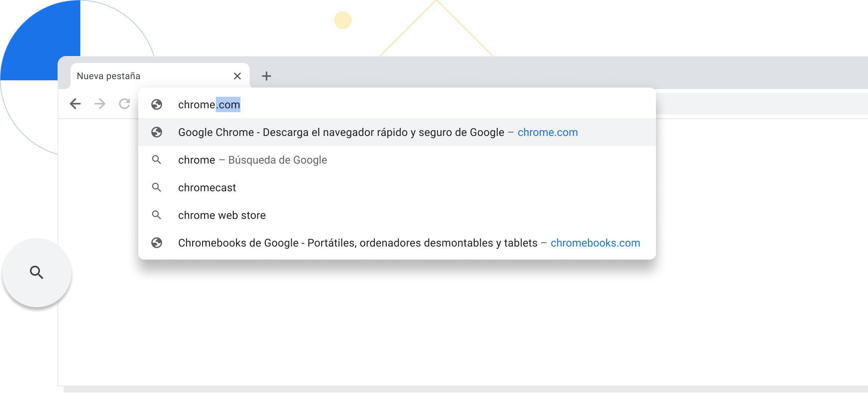Click the back navigation arrow
This screenshot has height=394, width=868.
75,104
